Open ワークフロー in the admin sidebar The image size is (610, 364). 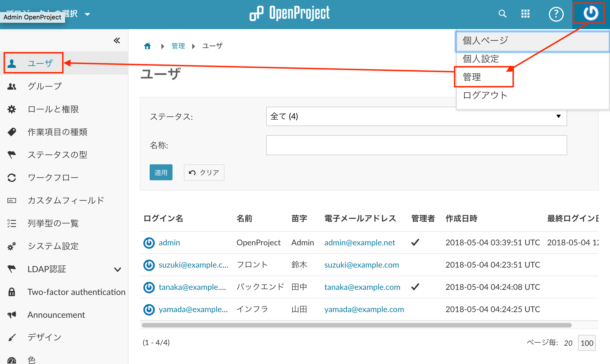pos(53,177)
